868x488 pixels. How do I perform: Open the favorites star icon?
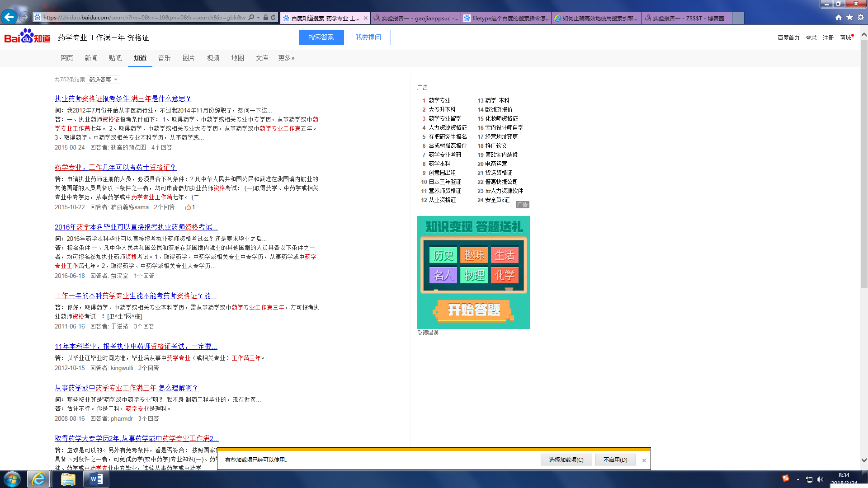click(x=849, y=18)
